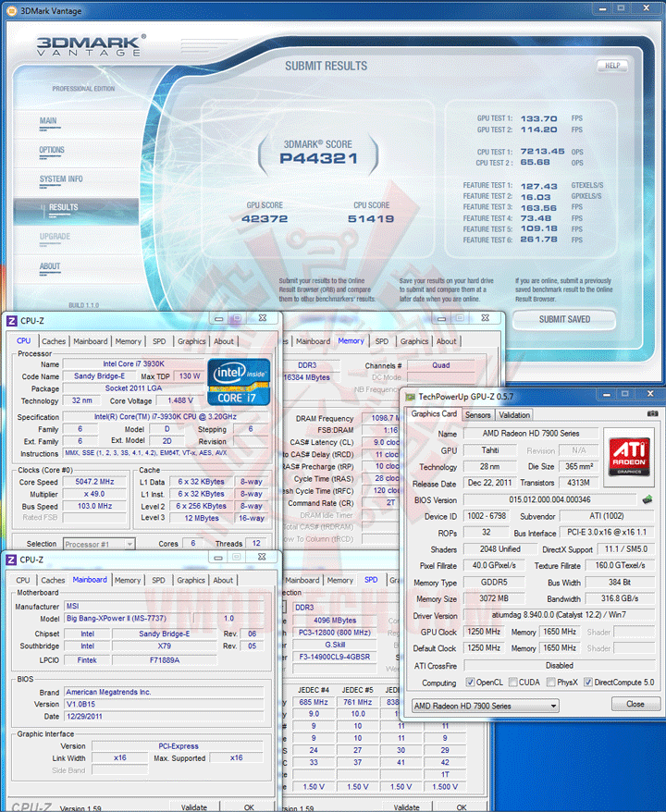Toggle the PhysX checkbox
The height and width of the screenshot is (812, 666).
coord(551,682)
